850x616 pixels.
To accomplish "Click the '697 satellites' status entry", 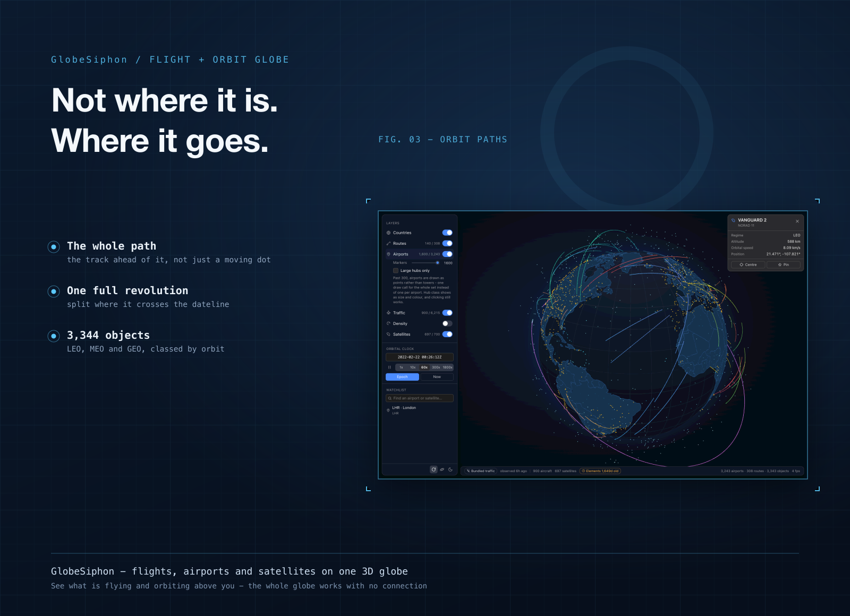I will tap(566, 471).
